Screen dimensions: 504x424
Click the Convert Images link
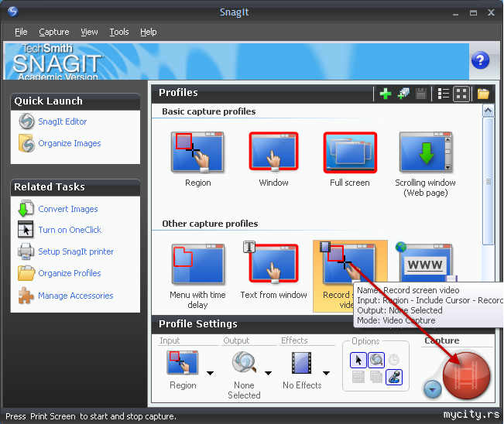coord(68,209)
